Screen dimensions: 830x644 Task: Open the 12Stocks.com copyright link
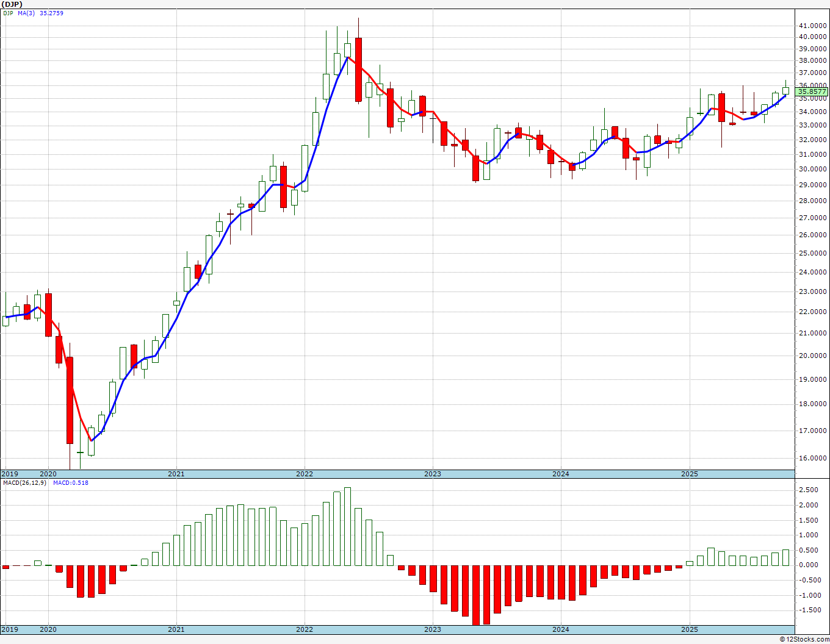806,639
